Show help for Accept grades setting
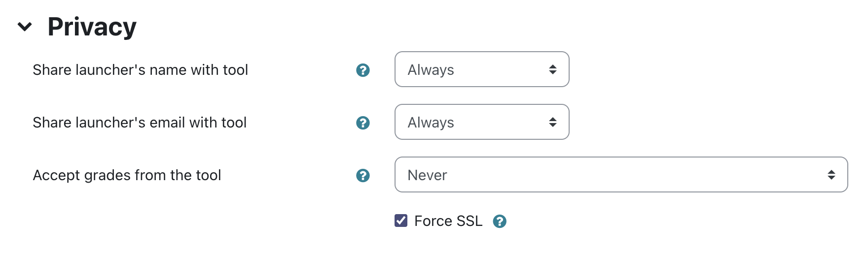Viewport: 868px width, 253px height. coord(363,175)
